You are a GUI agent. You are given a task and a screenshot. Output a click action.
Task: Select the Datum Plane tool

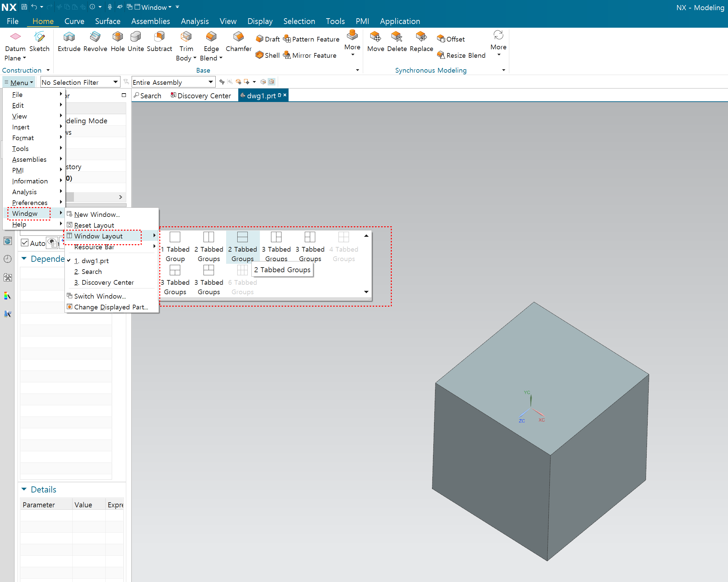point(15,46)
